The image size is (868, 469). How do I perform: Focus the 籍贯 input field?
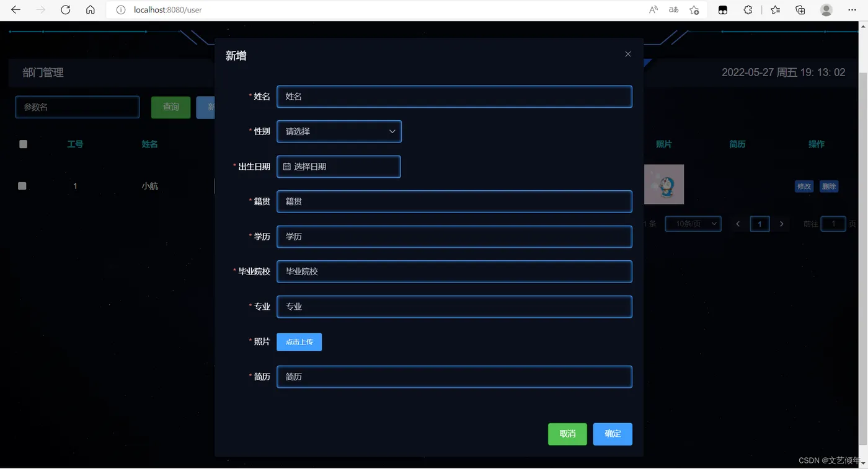coord(454,201)
